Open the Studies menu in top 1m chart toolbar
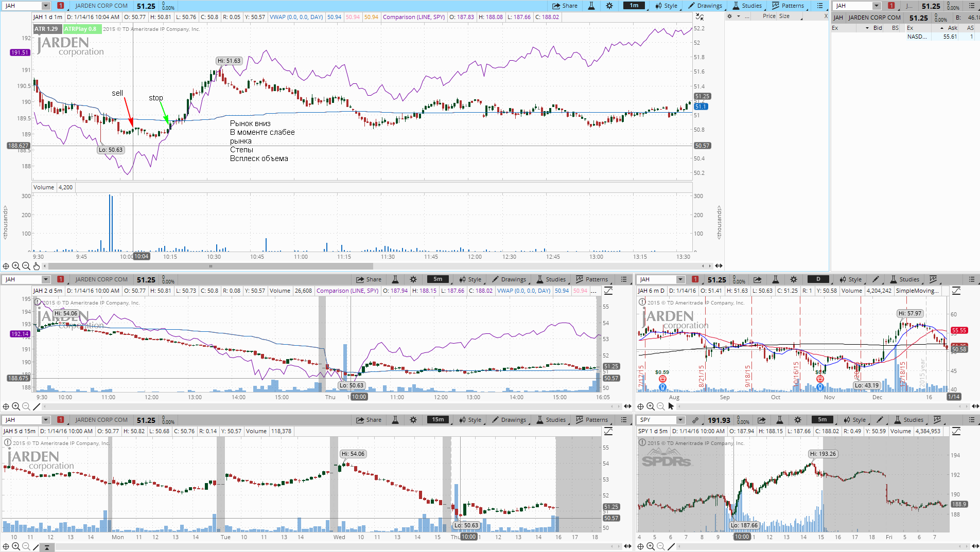The image size is (980, 552). click(747, 6)
